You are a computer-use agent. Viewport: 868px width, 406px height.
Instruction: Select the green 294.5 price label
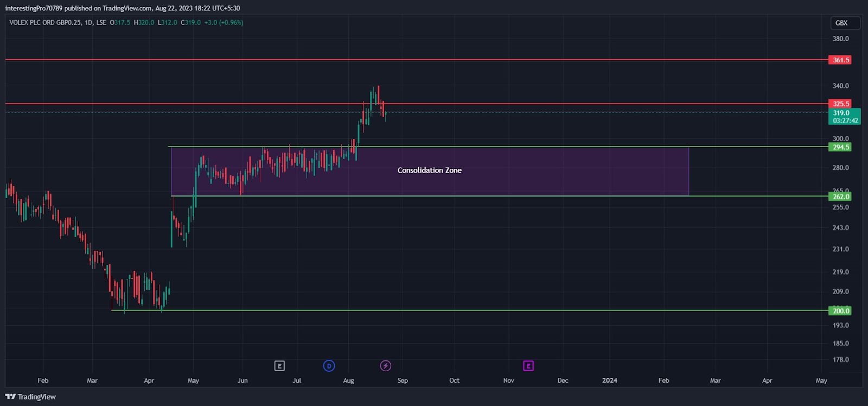(840, 147)
